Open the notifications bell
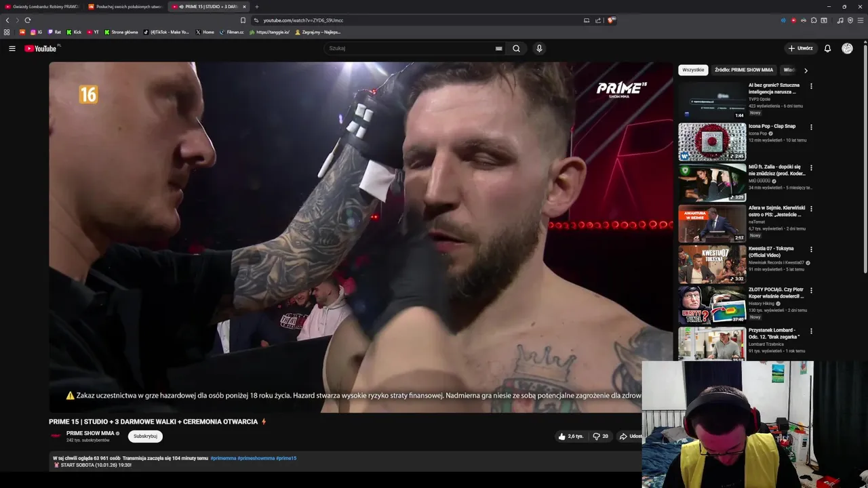The width and height of the screenshot is (868, 488). click(827, 48)
